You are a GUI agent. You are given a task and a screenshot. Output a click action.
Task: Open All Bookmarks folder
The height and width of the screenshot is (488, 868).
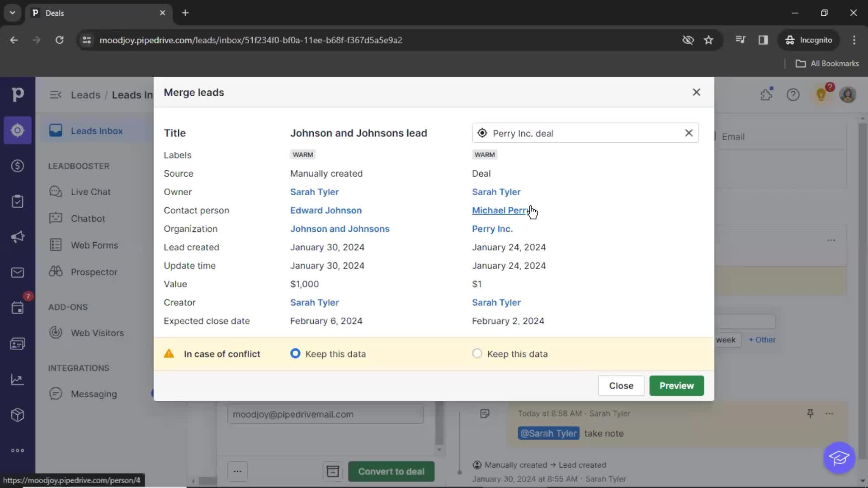click(x=827, y=64)
